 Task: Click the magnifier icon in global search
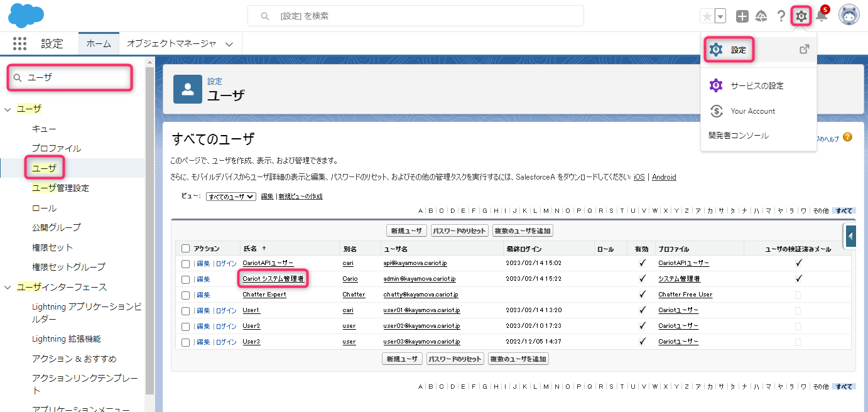click(265, 16)
